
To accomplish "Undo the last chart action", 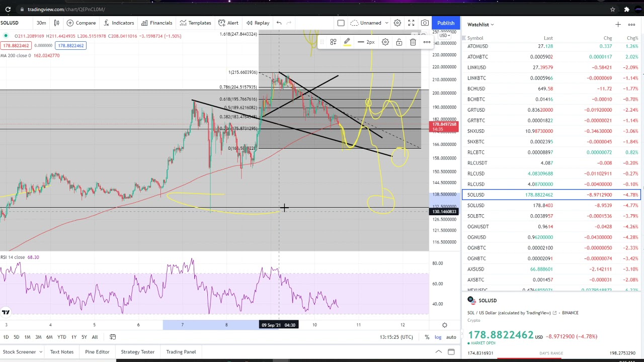I will click(279, 23).
